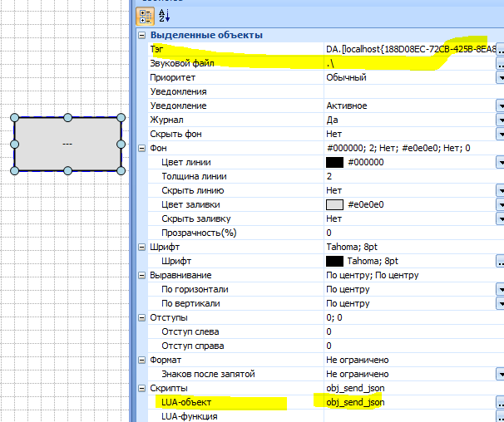
Task: Click the bottom-right resize handle of the rectangle
Action: 121,170
